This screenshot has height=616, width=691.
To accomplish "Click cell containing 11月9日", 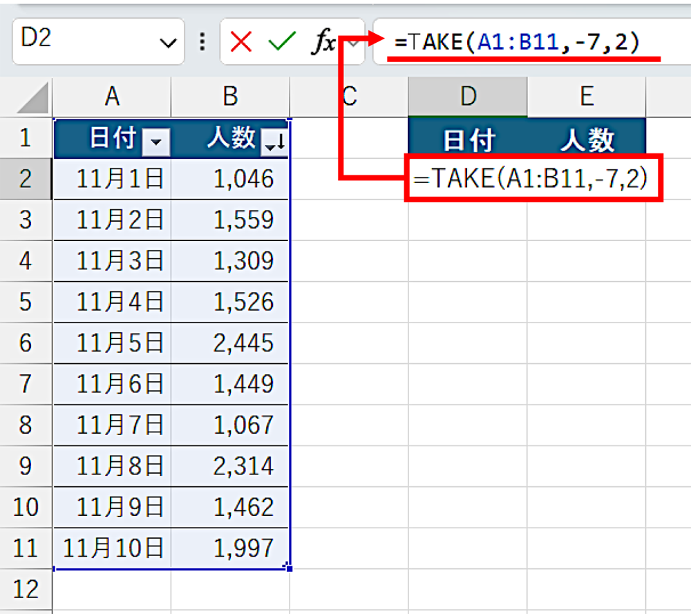I will (112, 508).
